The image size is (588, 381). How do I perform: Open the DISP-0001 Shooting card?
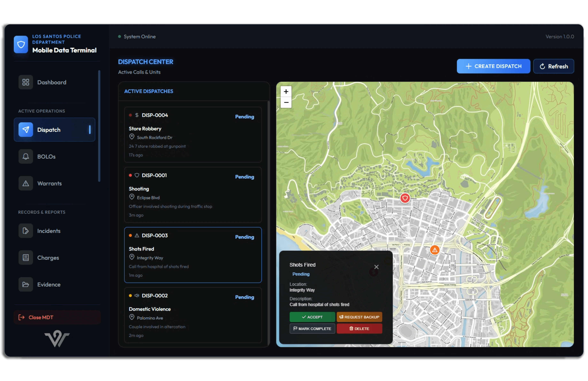193,195
